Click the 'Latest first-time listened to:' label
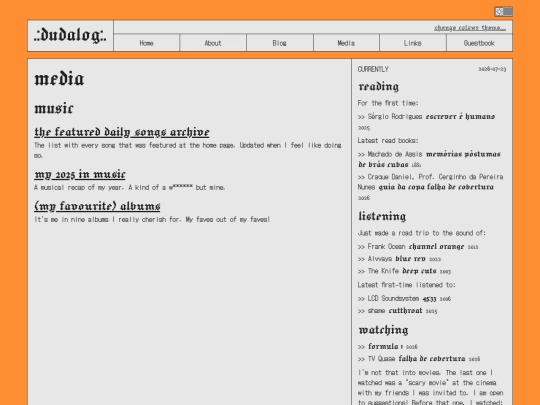The height and width of the screenshot is (405, 540). (406, 285)
